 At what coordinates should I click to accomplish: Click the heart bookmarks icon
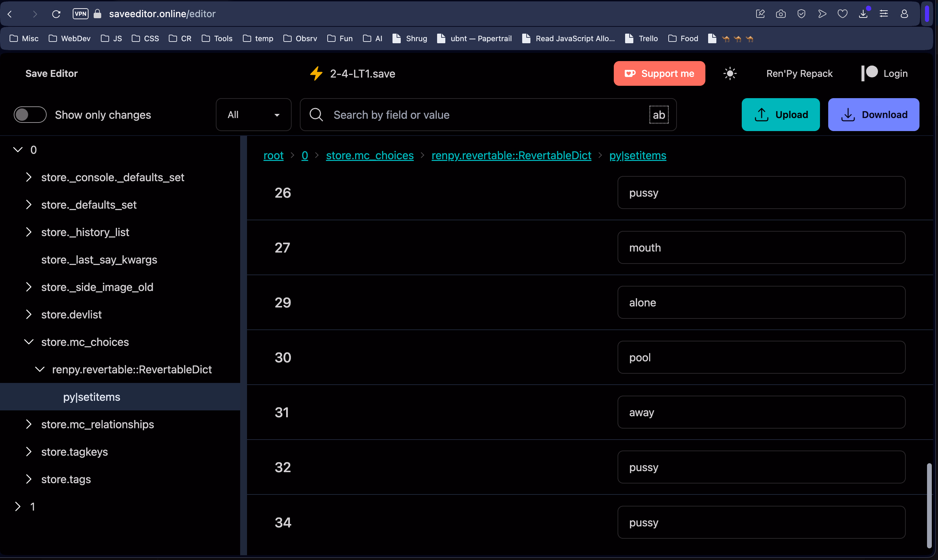(842, 14)
